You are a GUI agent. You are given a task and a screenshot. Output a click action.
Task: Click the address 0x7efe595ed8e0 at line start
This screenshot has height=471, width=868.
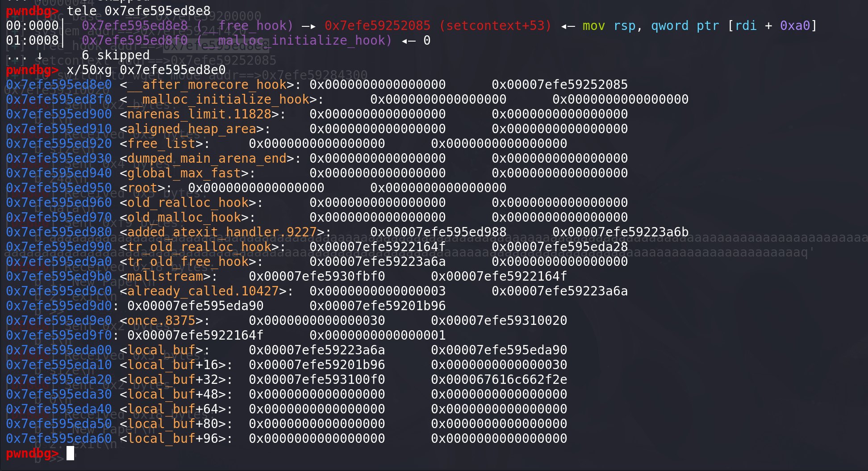click(59, 84)
